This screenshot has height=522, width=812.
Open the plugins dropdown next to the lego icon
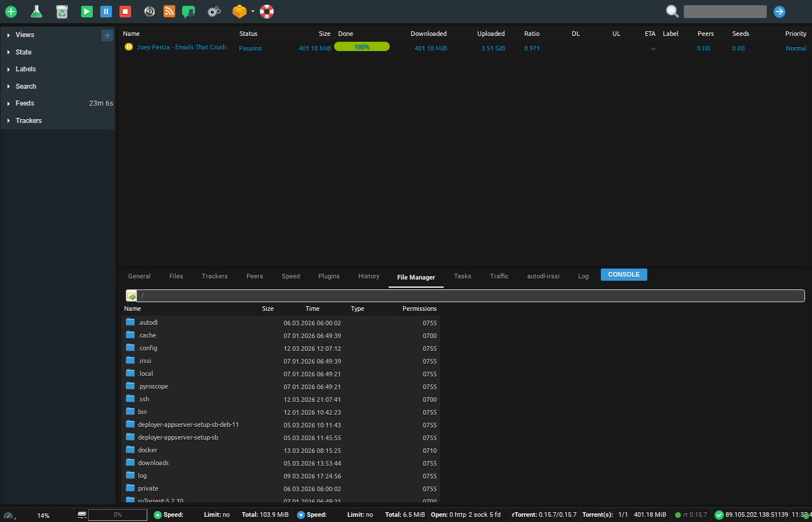click(x=252, y=12)
